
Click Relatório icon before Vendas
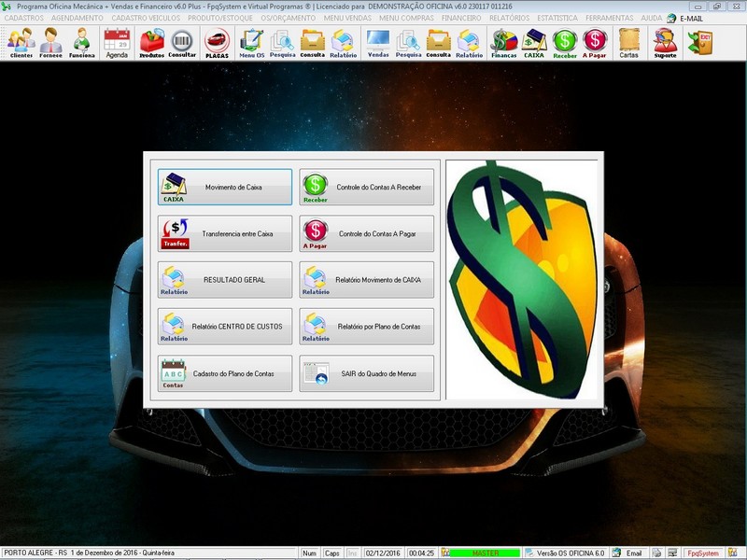[343, 43]
